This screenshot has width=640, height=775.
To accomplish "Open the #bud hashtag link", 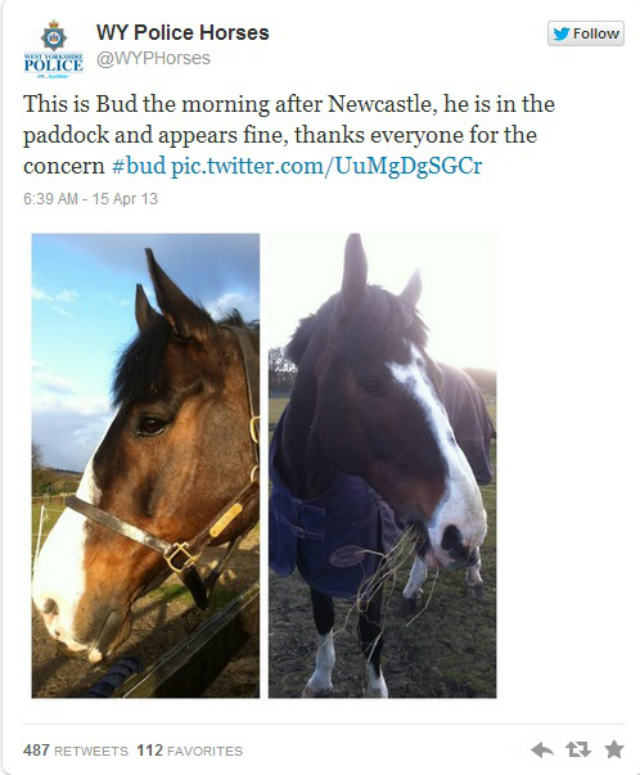I will [138, 165].
